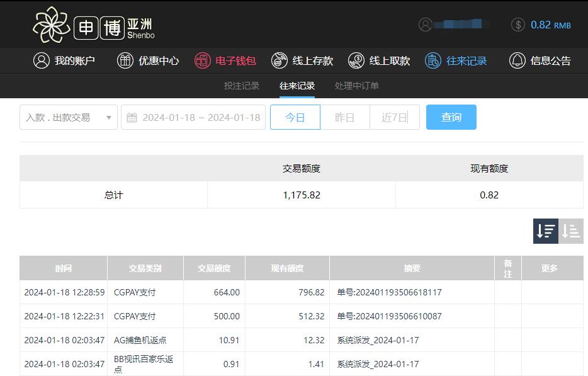This screenshot has height=376, width=588.
Task: Switch to the 投注记录 tab
Action: (242, 86)
